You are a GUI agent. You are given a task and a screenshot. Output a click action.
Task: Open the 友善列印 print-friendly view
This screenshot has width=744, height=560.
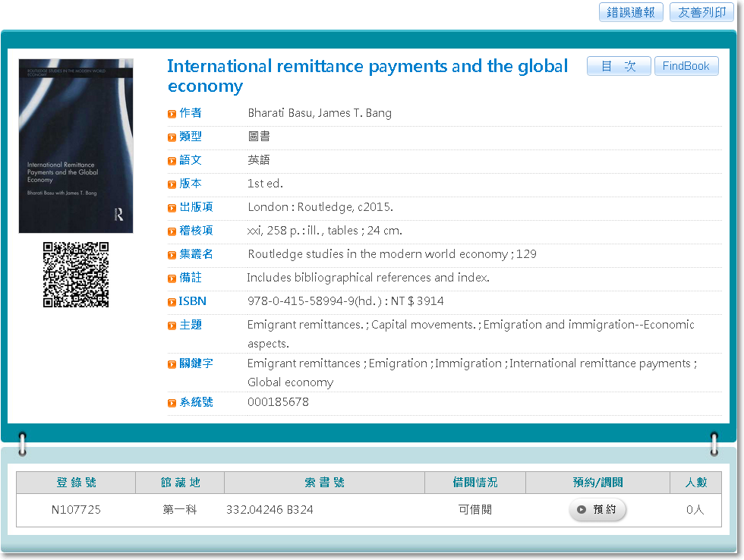point(701,12)
